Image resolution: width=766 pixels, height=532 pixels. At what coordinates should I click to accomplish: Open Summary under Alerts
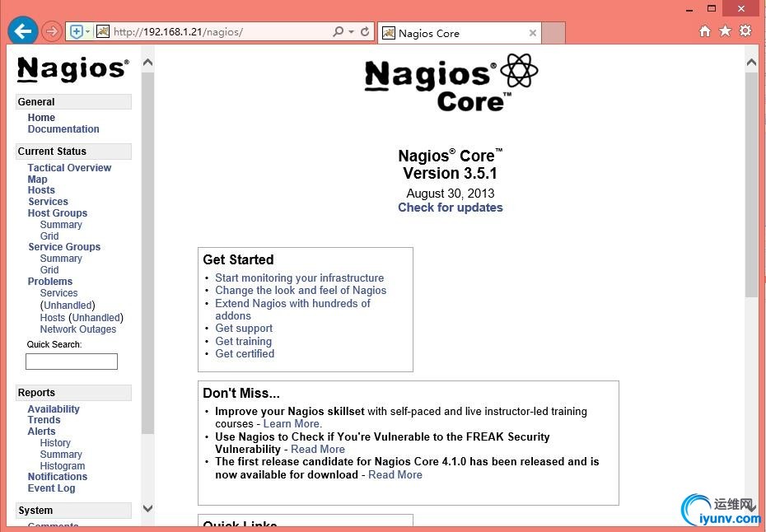point(61,455)
